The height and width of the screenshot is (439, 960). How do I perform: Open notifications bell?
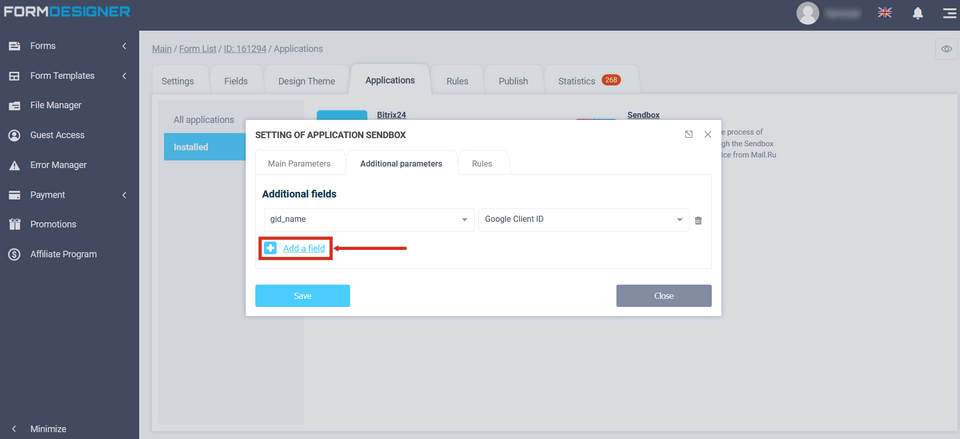click(918, 13)
